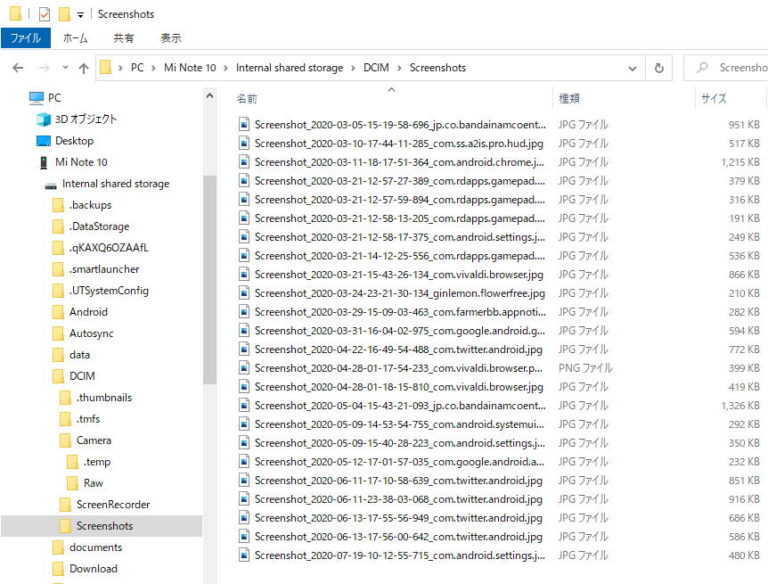Select Screenshot_2020-03-21-12-58-17-375_com.android.settings file
The image size is (768, 584).
click(x=400, y=237)
